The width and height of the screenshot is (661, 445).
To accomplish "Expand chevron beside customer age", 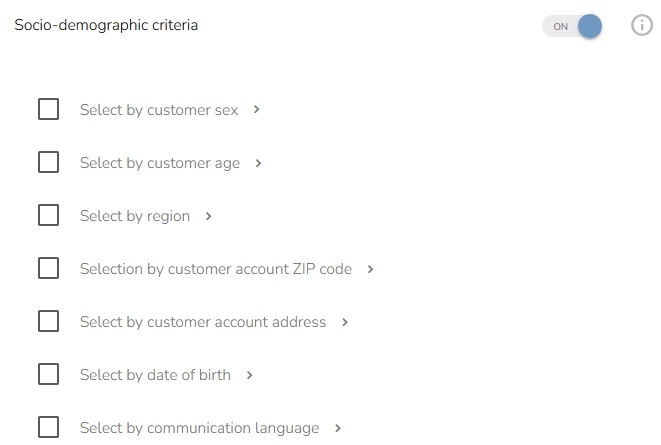I will point(258,163).
